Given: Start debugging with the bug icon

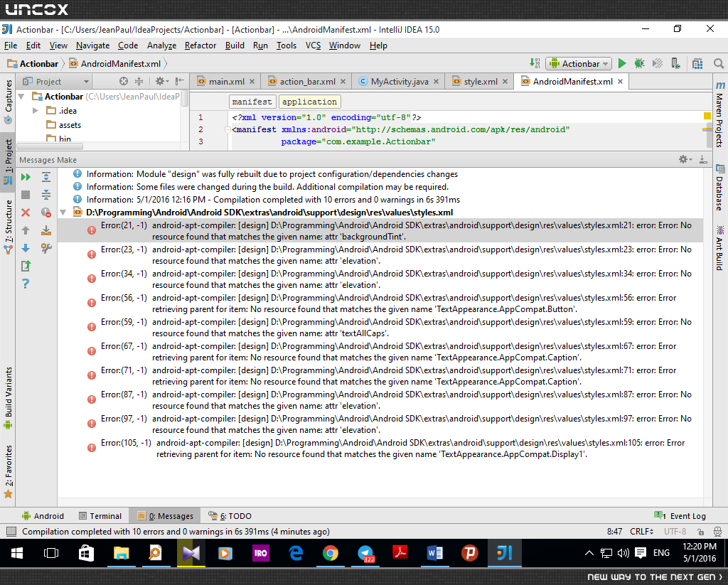Looking at the screenshot, I should [x=639, y=63].
